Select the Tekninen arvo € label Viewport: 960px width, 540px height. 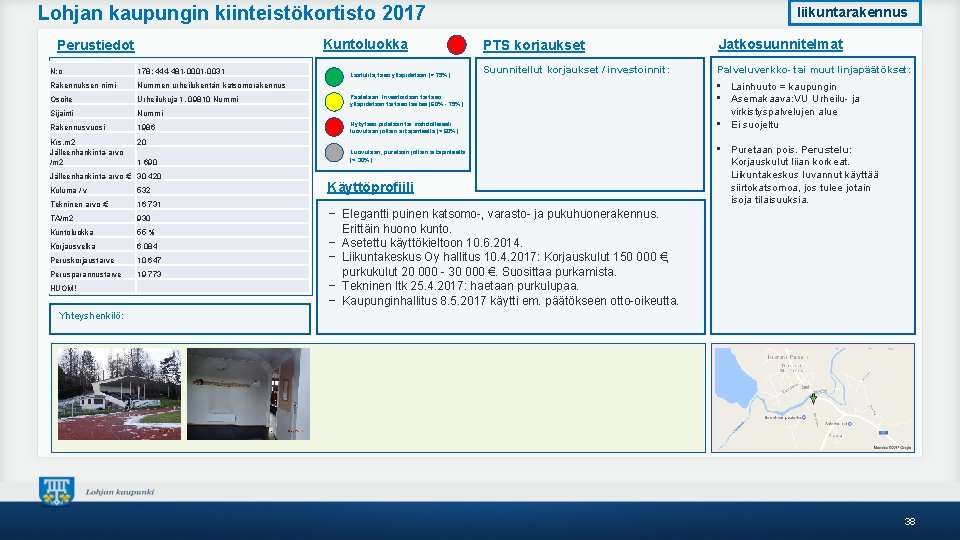pos(79,204)
